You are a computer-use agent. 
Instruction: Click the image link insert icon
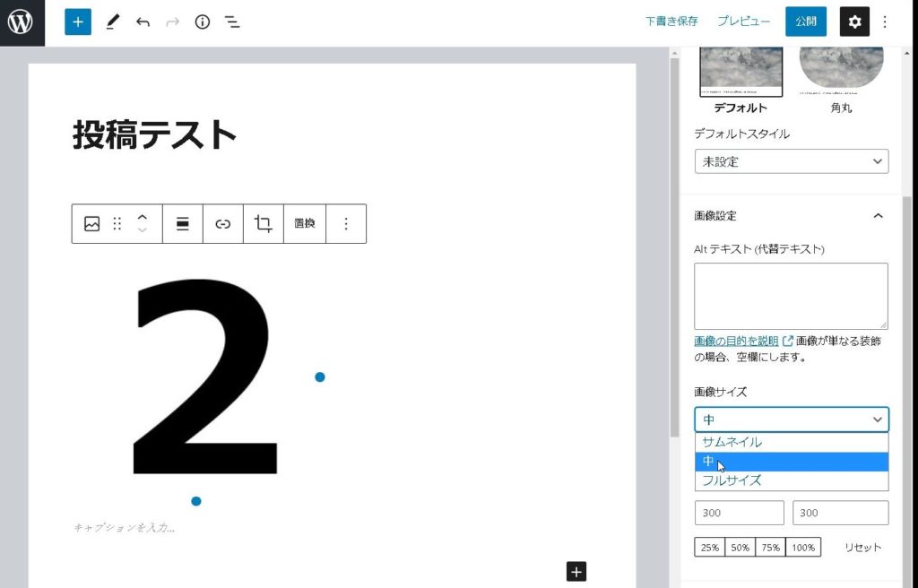coord(223,224)
